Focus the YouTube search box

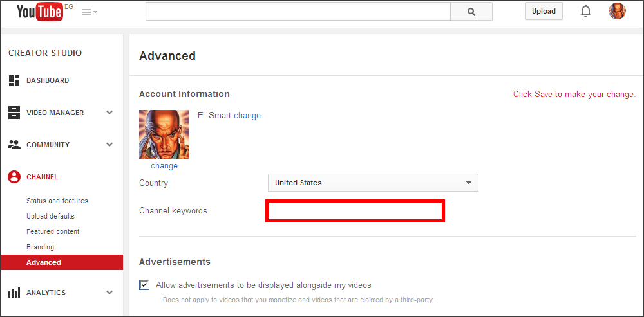coord(298,12)
